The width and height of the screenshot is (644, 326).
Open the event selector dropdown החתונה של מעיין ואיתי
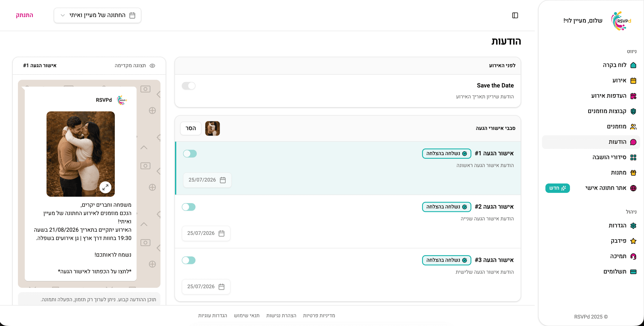point(98,16)
